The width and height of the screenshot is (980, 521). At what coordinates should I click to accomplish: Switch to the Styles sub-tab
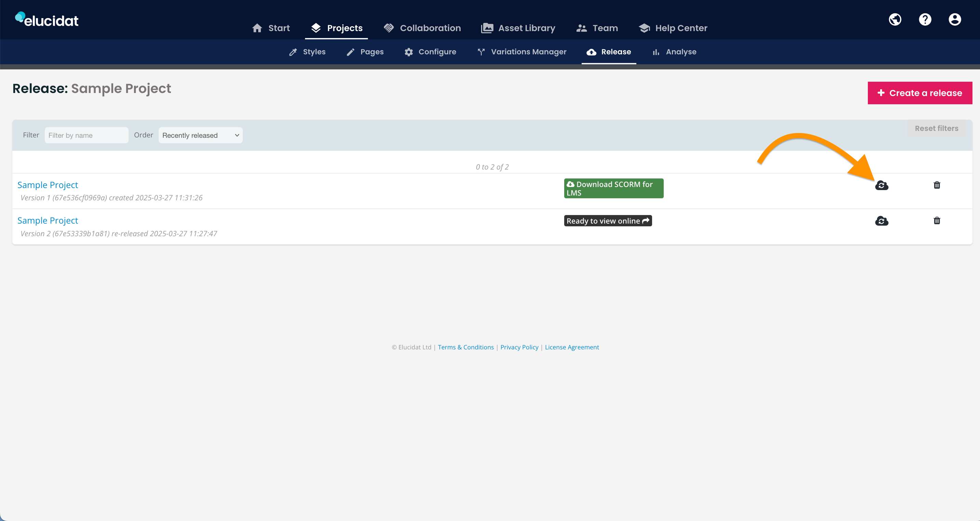307,52
